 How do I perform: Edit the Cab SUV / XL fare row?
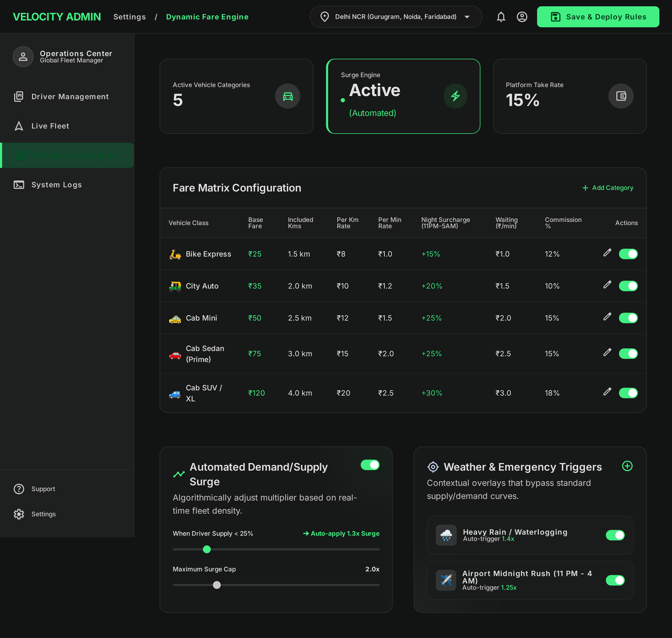tap(607, 392)
